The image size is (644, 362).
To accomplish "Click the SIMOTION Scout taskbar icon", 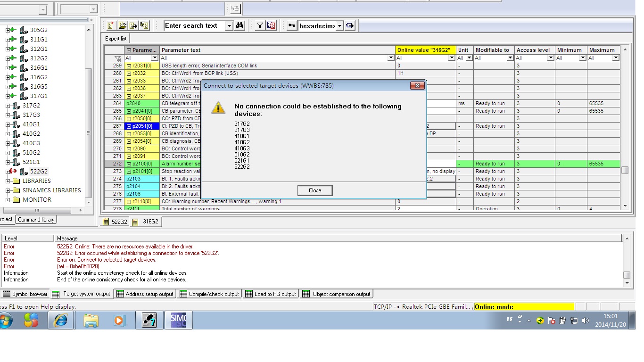I will point(178,321).
